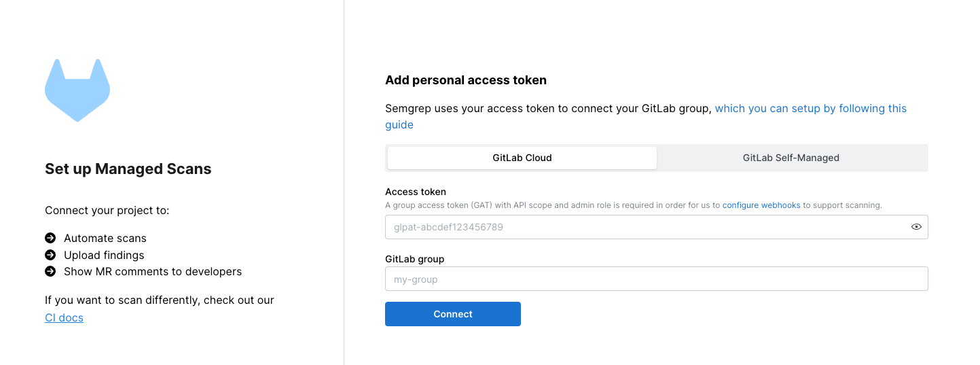Image resolution: width=980 pixels, height=365 pixels.
Task: Click the Upload findings list text
Action: point(104,255)
